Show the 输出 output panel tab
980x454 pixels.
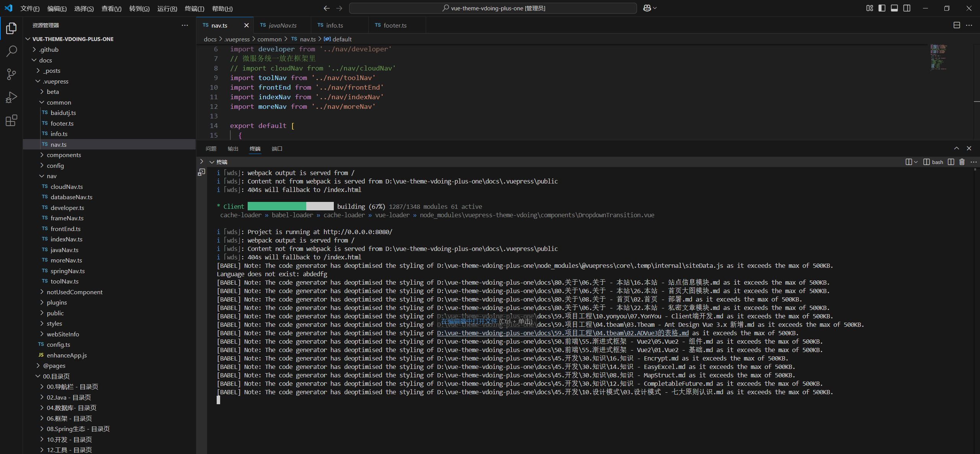[233, 149]
